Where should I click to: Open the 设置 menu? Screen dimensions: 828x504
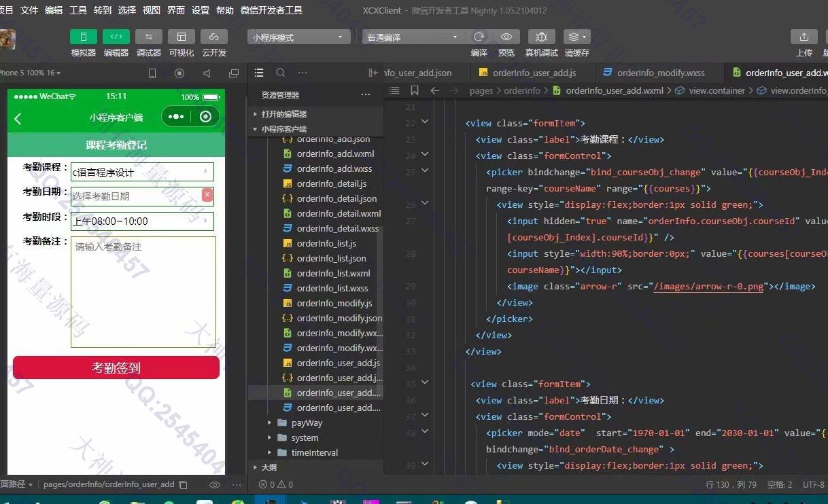click(x=201, y=10)
